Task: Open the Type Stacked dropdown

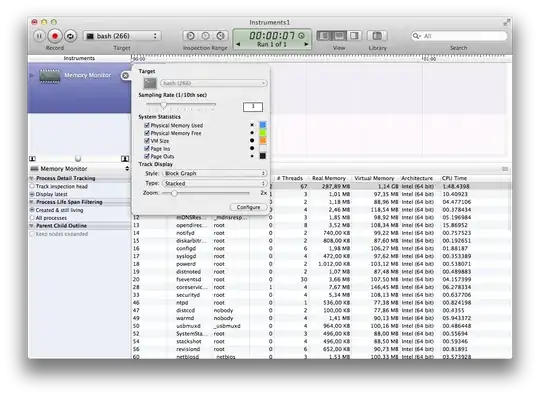Action: coord(215,183)
